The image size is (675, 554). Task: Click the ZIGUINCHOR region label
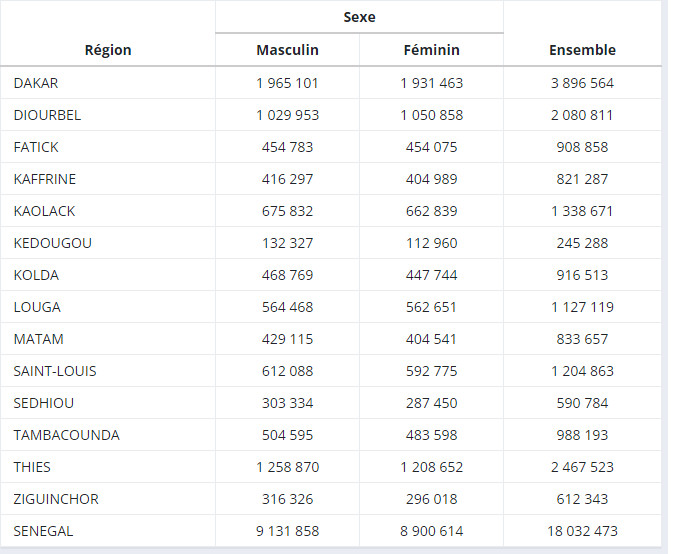click(56, 499)
